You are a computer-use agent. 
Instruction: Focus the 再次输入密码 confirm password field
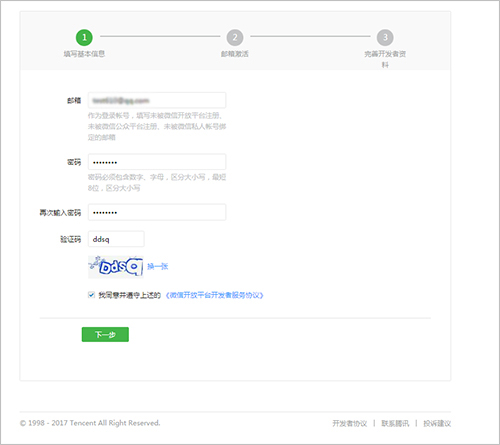pos(157,212)
